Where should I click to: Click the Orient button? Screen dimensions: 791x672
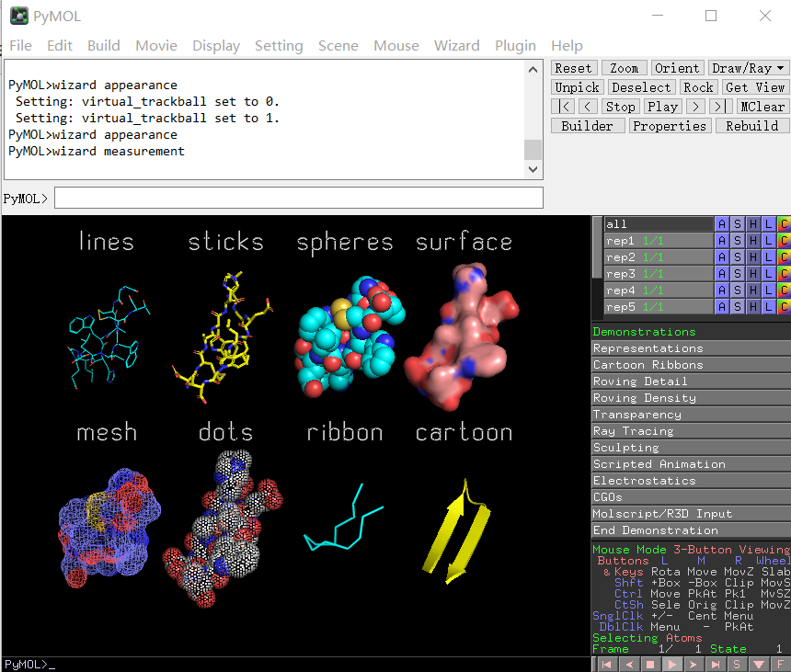[677, 68]
